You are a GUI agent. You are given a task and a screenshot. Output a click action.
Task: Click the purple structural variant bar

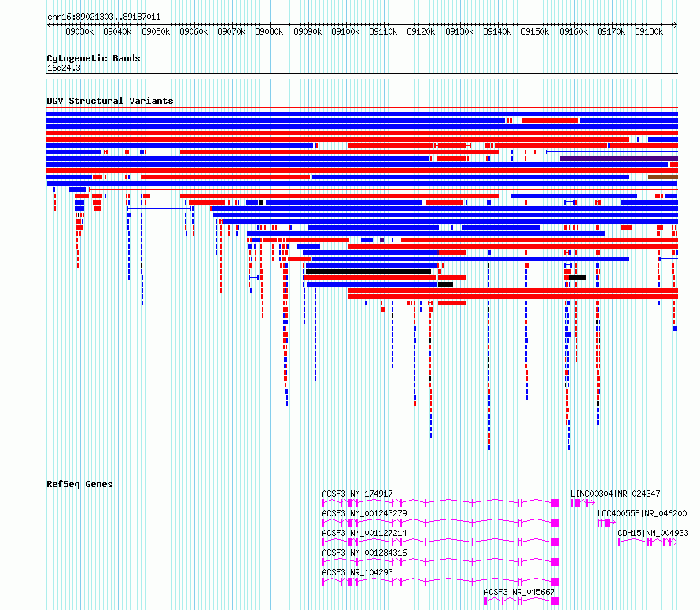pyautogui.click(x=619, y=158)
